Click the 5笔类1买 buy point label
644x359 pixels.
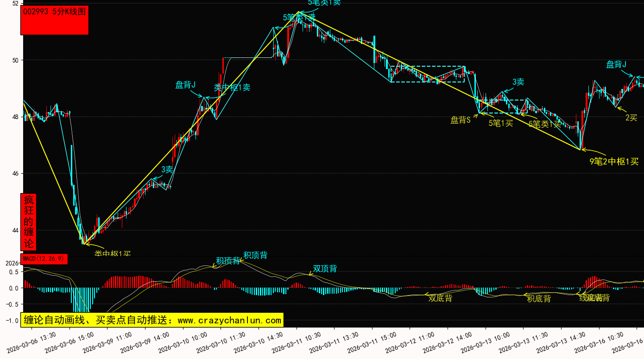click(x=544, y=124)
